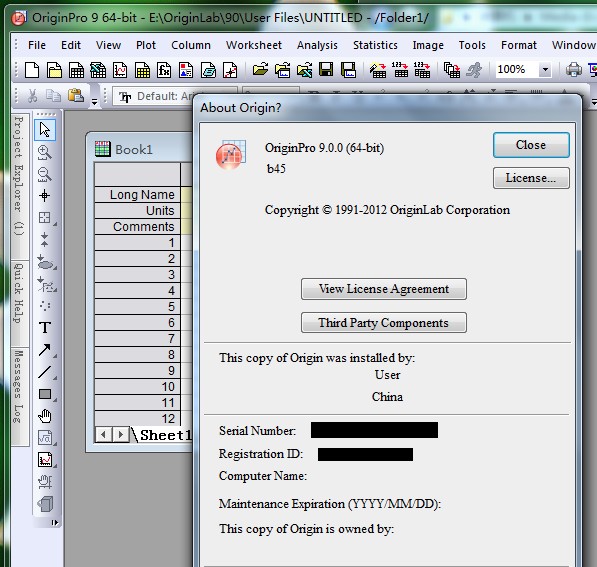Click the New Project toolbar icon

point(32,70)
